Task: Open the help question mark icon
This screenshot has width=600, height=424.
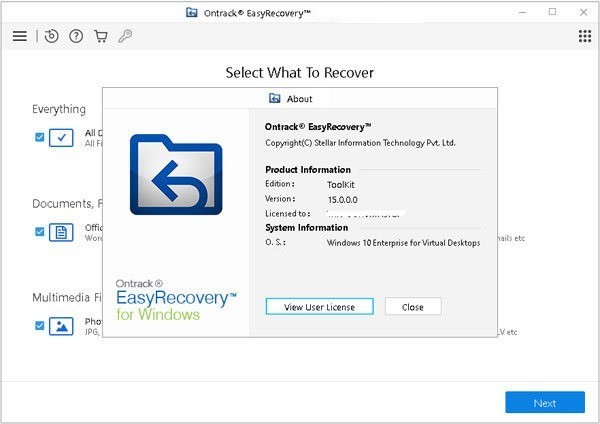Action: coord(76,36)
